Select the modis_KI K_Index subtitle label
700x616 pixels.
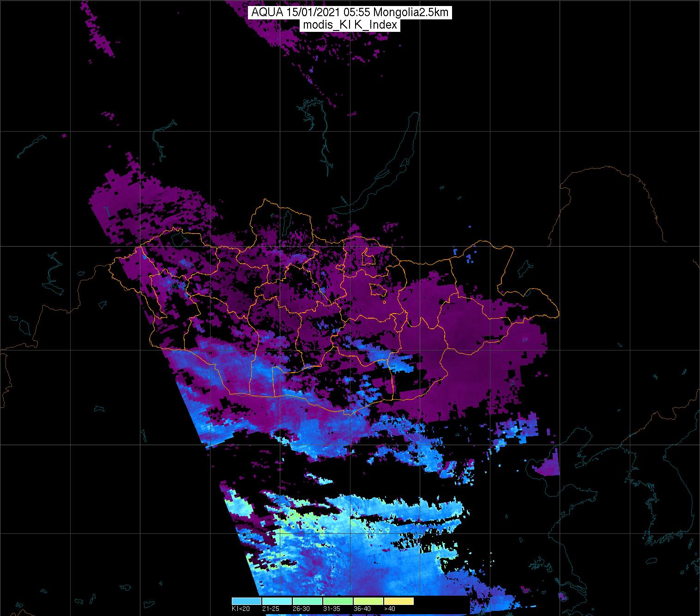[350, 25]
